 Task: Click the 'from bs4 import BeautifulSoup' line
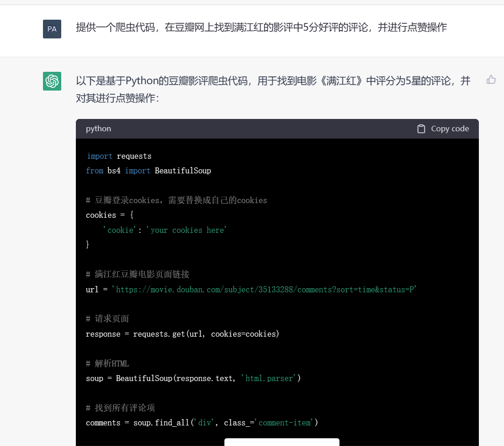[x=149, y=171]
